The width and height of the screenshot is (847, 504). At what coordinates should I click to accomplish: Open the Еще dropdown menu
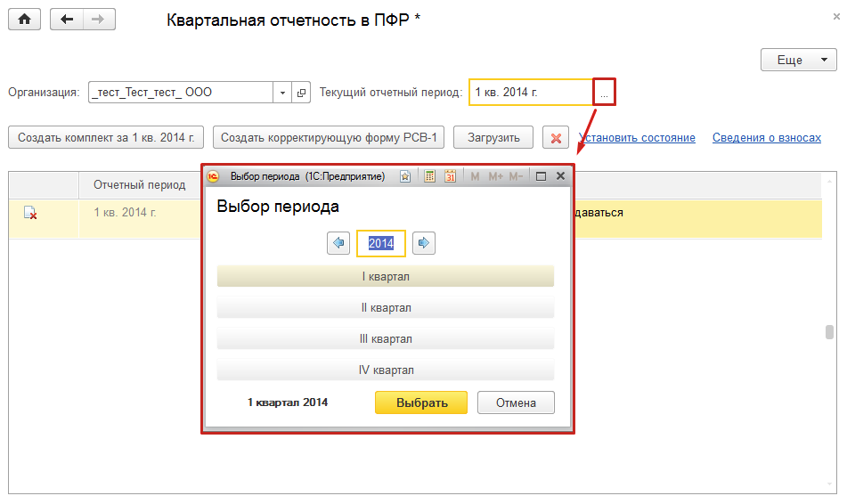point(798,61)
